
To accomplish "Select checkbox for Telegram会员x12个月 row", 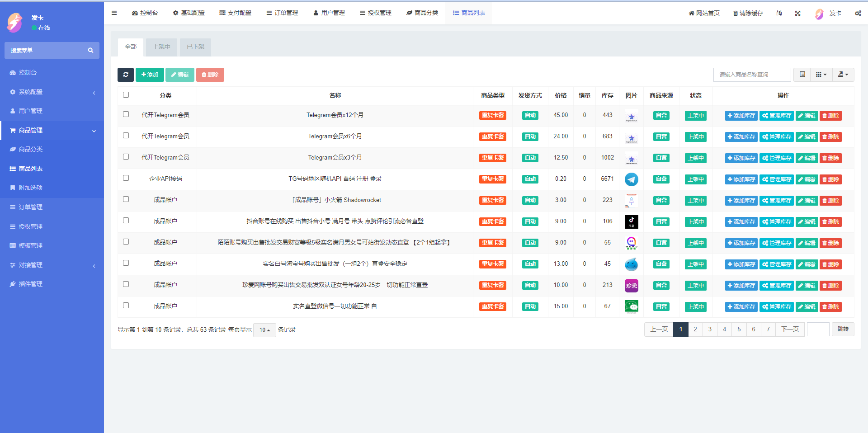I will [x=126, y=114].
